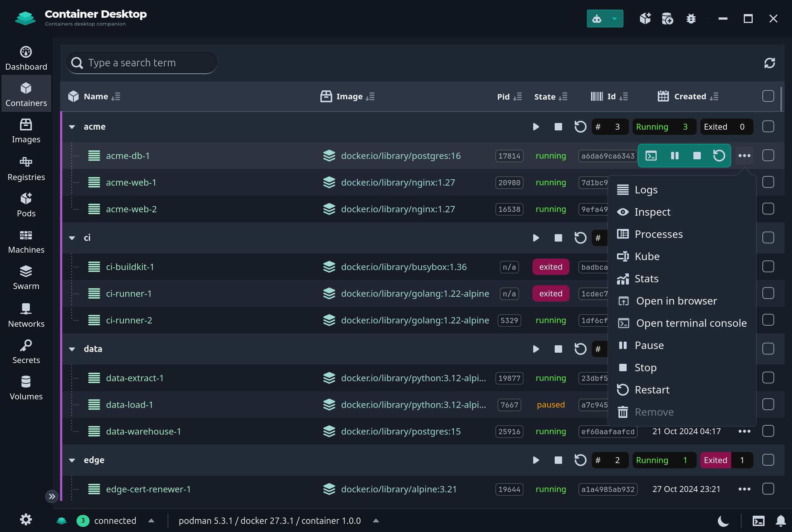Open terminal icon in status bar
This screenshot has height=532, width=792.
pos(759,521)
